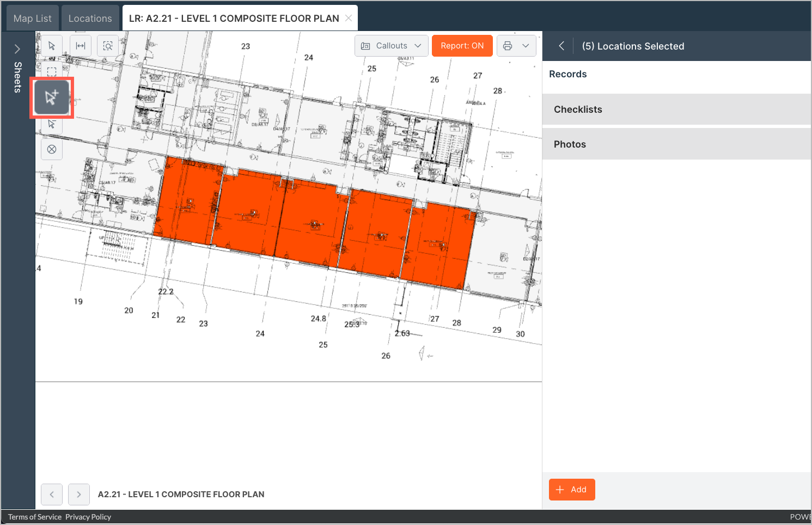The image size is (812, 525).
Task: Select the pointer selection tool
Action: pos(52,45)
